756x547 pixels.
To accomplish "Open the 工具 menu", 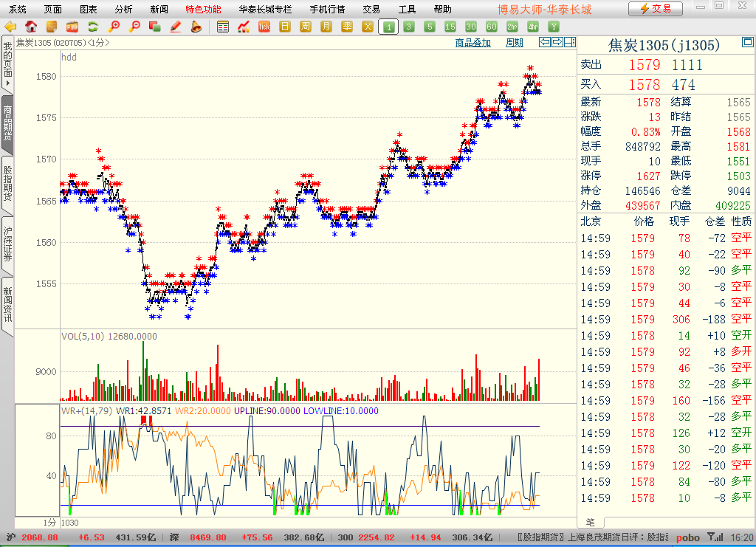I will 407,9.
